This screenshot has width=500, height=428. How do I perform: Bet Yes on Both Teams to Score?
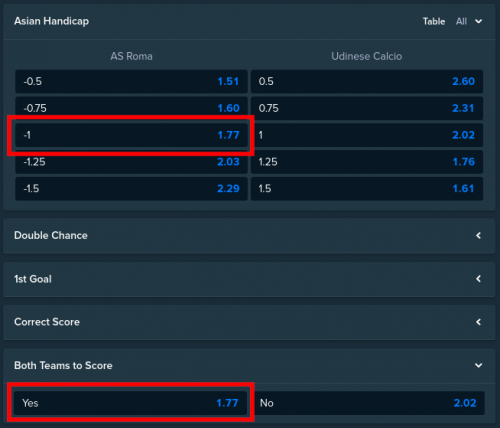[x=130, y=403]
